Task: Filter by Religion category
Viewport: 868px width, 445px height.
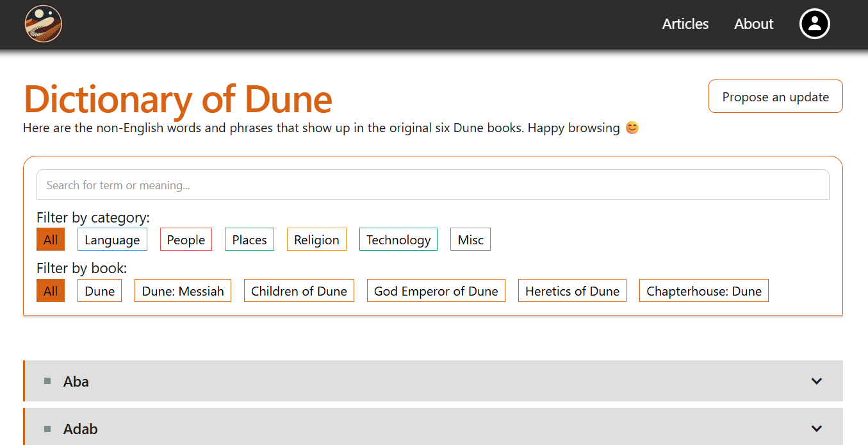Action: [x=316, y=239]
